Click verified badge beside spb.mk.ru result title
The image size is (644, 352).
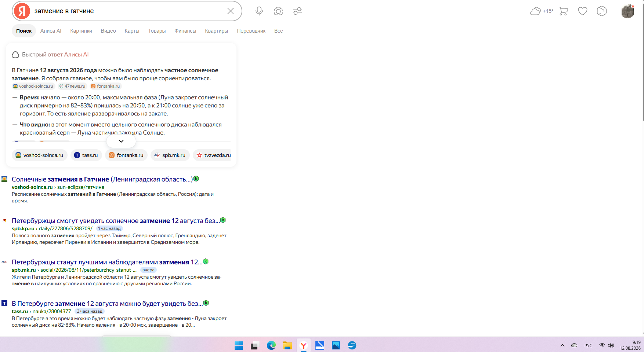pos(206,261)
